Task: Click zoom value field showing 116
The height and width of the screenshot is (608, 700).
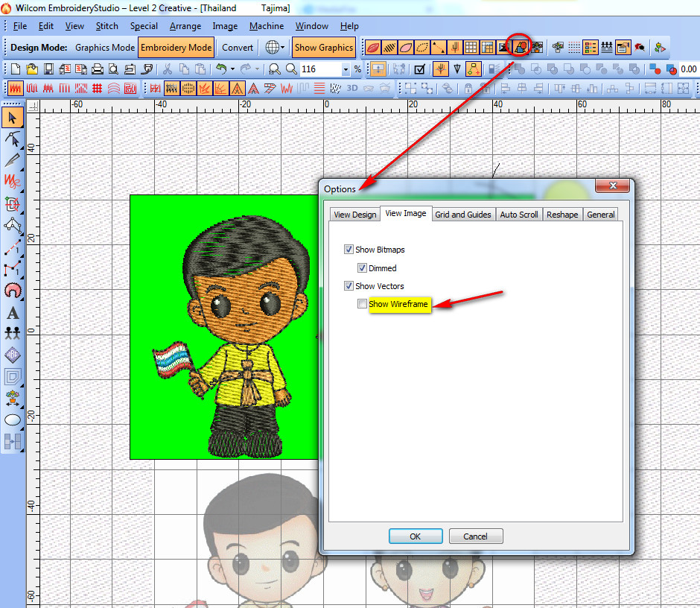Action: (x=321, y=69)
